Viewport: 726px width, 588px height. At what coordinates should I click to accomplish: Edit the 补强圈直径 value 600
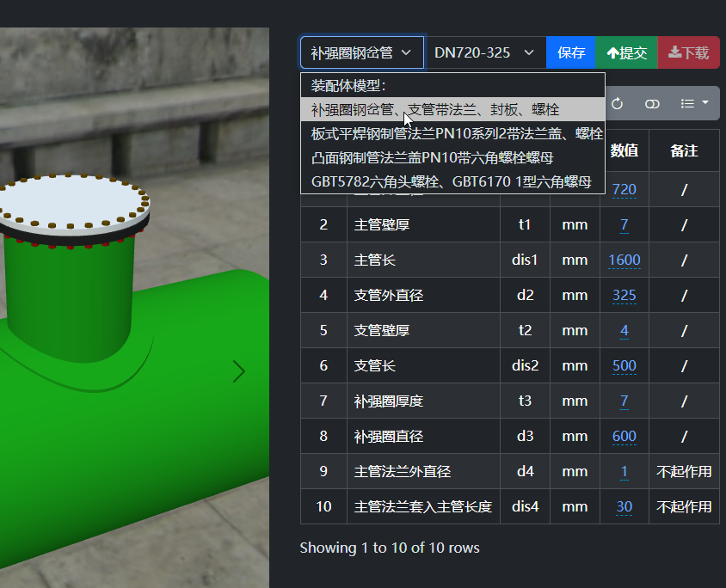624,436
